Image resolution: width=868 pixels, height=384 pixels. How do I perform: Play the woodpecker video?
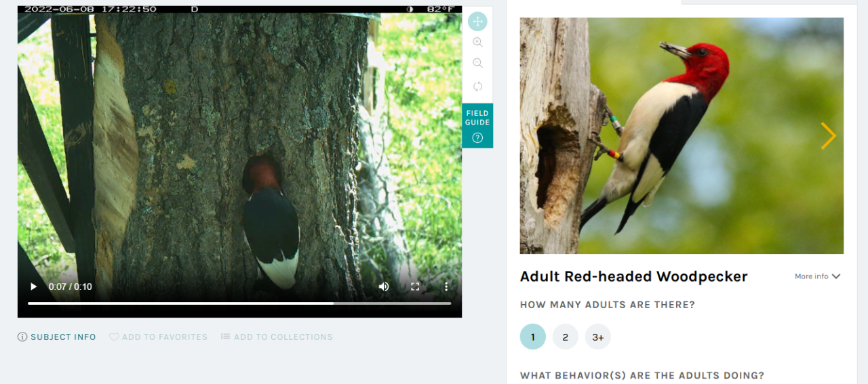pyautogui.click(x=33, y=286)
